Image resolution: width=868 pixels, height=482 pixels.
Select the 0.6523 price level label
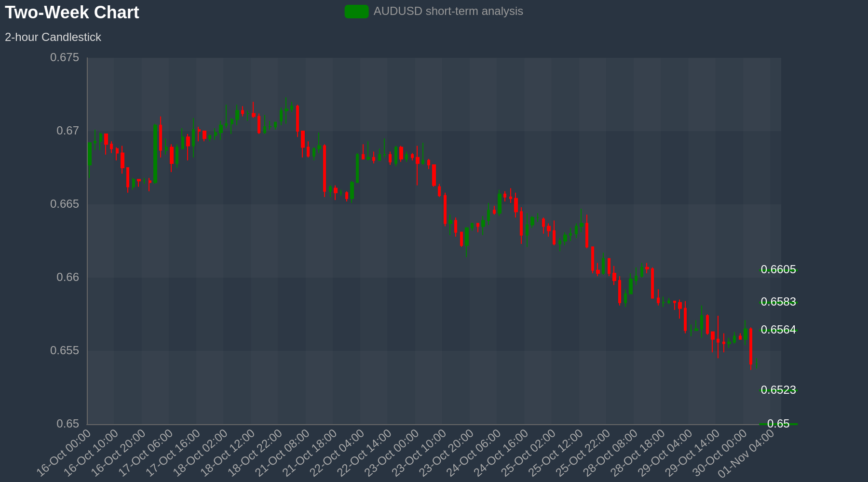pyautogui.click(x=778, y=390)
